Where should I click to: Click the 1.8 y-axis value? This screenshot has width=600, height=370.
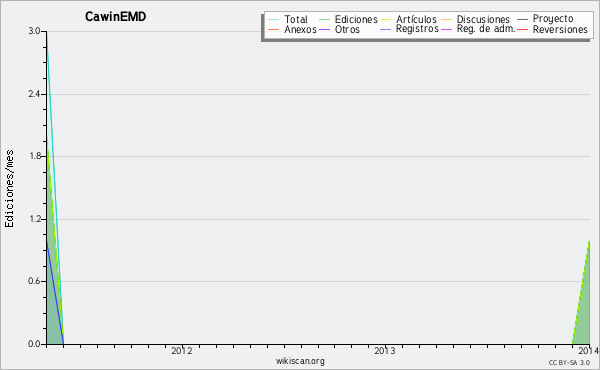(x=34, y=156)
